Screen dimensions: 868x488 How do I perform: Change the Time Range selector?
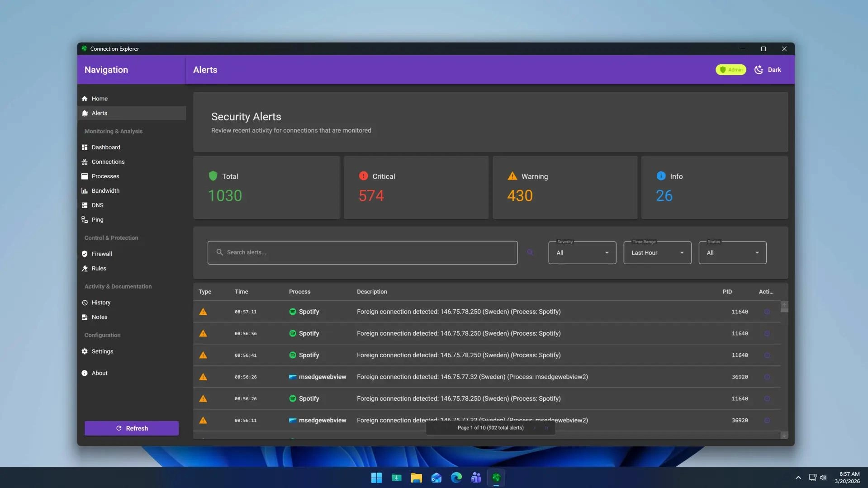657,252
